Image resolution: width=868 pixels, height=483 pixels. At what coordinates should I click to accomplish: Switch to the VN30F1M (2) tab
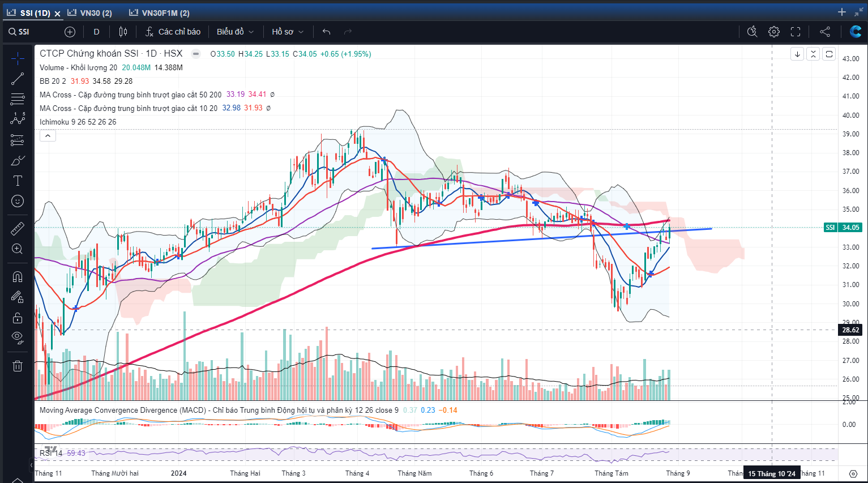click(x=160, y=12)
